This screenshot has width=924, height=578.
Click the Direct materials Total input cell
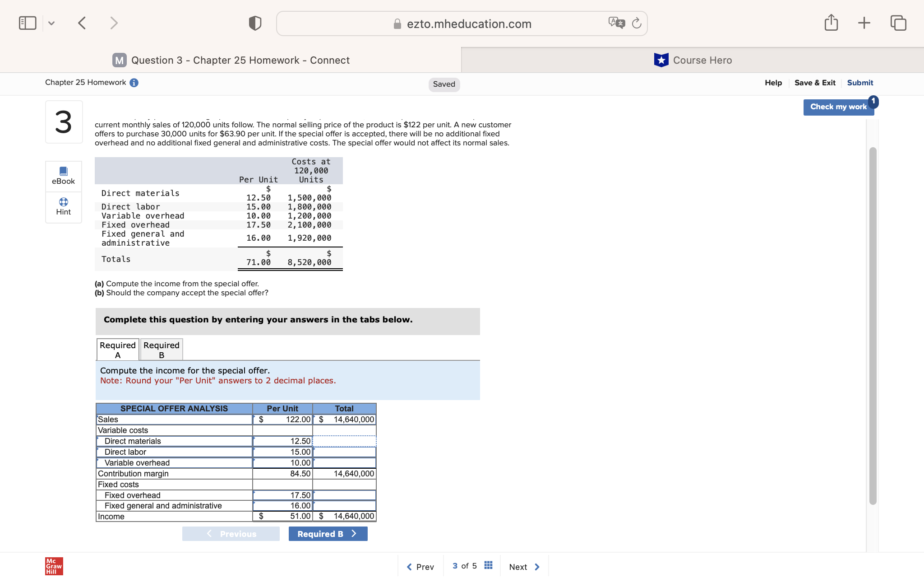pyautogui.click(x=344, y=441)
